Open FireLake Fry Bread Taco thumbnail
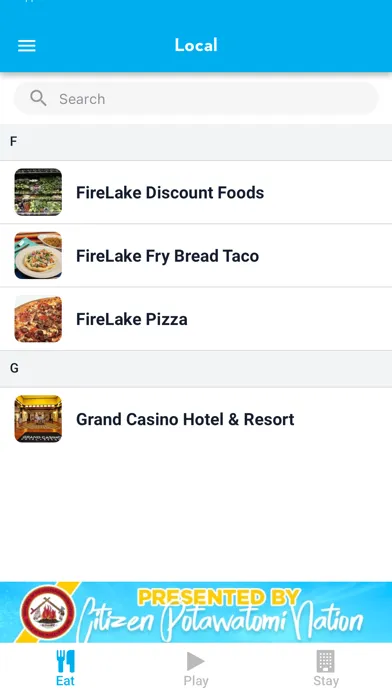Viewport: 392px width, 696px height. (x=38, y=256)
